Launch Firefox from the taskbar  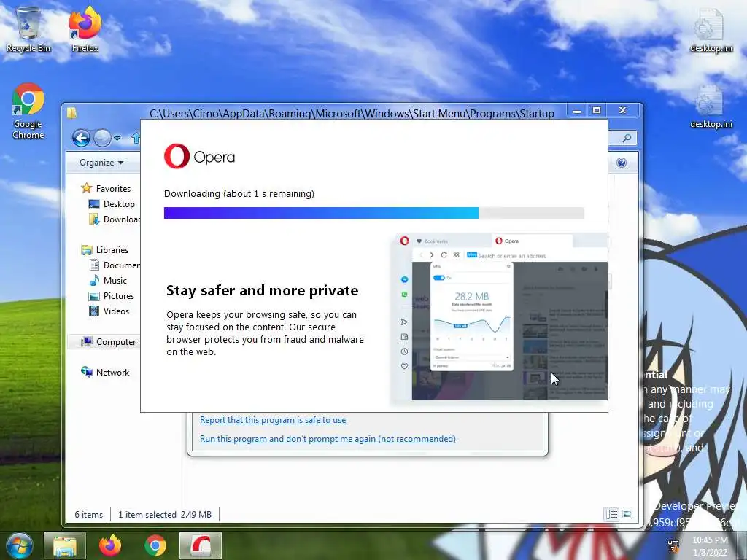click(x=110, y=545)
